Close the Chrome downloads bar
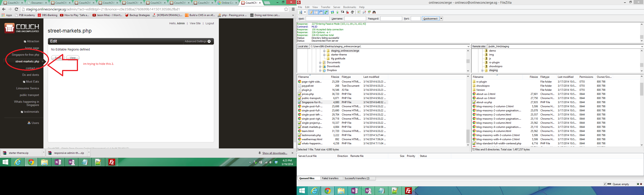644x195 pixels. coord(292,153)
